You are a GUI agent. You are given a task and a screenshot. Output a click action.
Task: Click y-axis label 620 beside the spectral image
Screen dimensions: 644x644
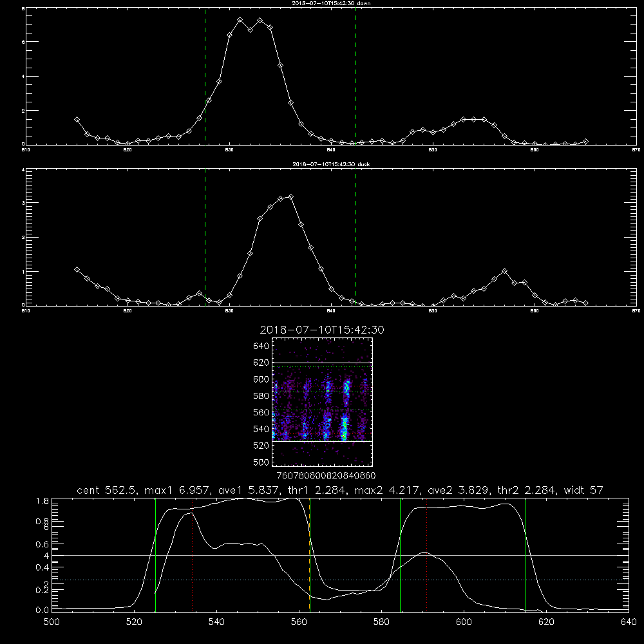261,363
